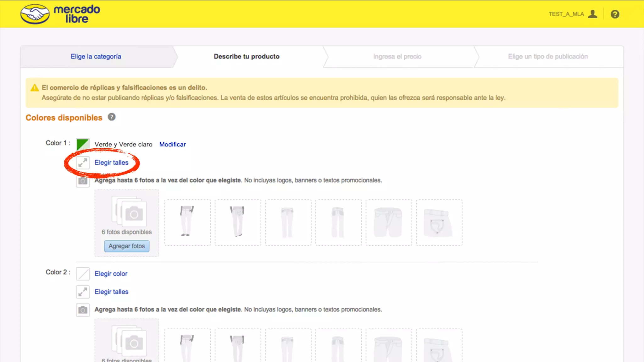Go back to Elige la categoría step
Viewport: 644px width, 362px height.
point(96,57)
